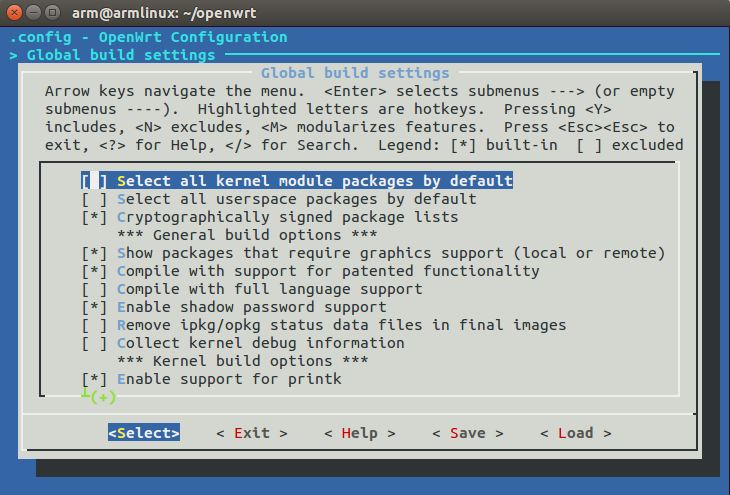This screenshot has height=495, width=730.
Task: Toggle Cryptographically signed package lists
Action: pyautogui.click(x=270, y=217)
